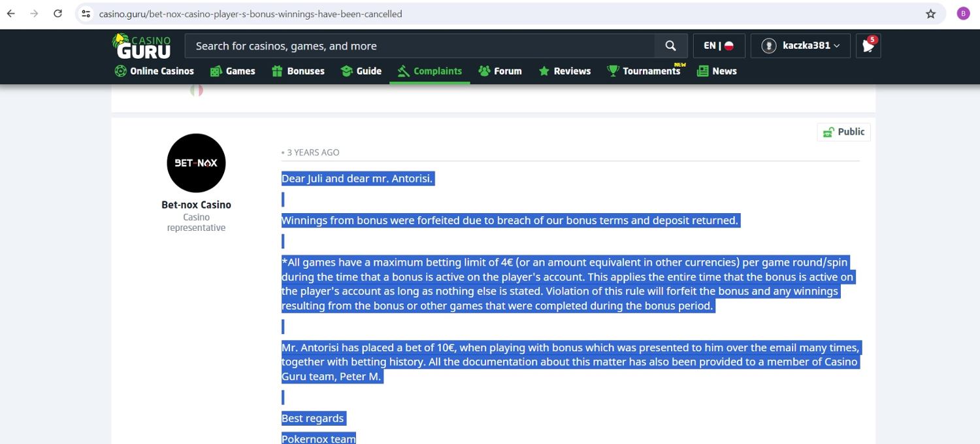Viewport: 980px width, 444px height.
Task: Open site information icon in address bar
Action: pyautogui.click(x=86, y=14)
